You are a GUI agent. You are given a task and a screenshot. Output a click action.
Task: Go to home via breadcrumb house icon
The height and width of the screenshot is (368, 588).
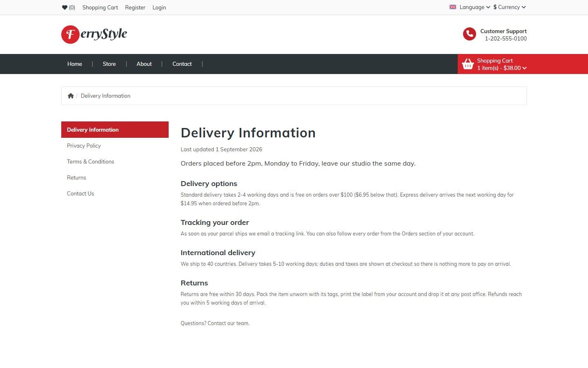(71, 96)
